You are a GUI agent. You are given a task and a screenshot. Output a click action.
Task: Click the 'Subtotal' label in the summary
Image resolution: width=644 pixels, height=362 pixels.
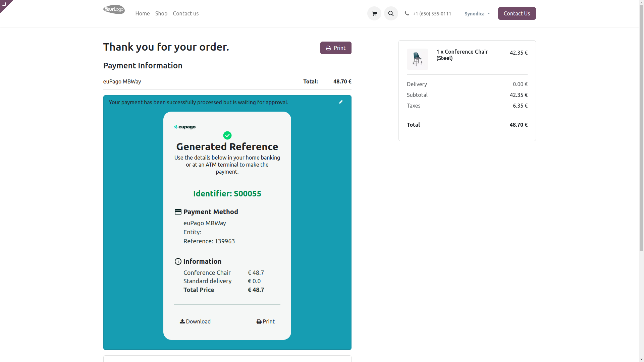click(x=417, y=95)
